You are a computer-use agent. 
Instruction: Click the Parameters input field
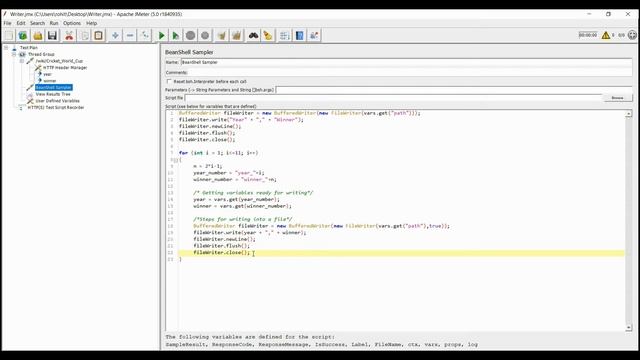[x=454, y=90]
